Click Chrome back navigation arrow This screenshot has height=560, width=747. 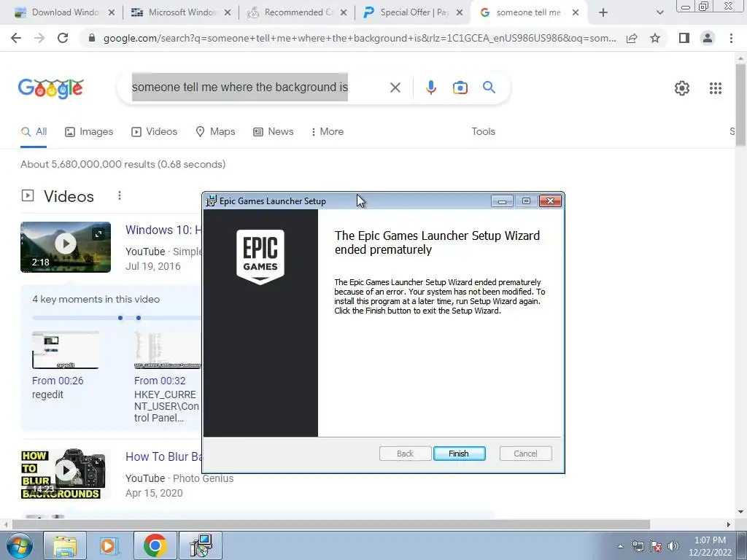16,38
